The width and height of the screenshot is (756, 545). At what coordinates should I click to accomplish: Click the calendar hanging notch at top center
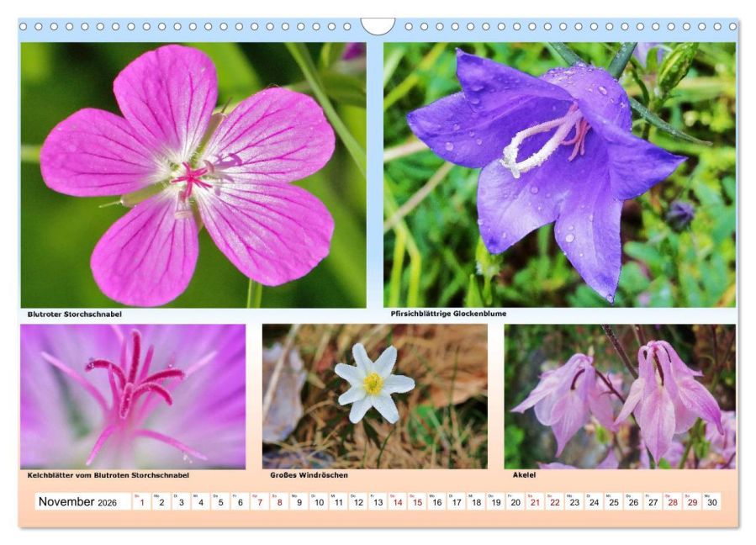[x=378, y=26]
